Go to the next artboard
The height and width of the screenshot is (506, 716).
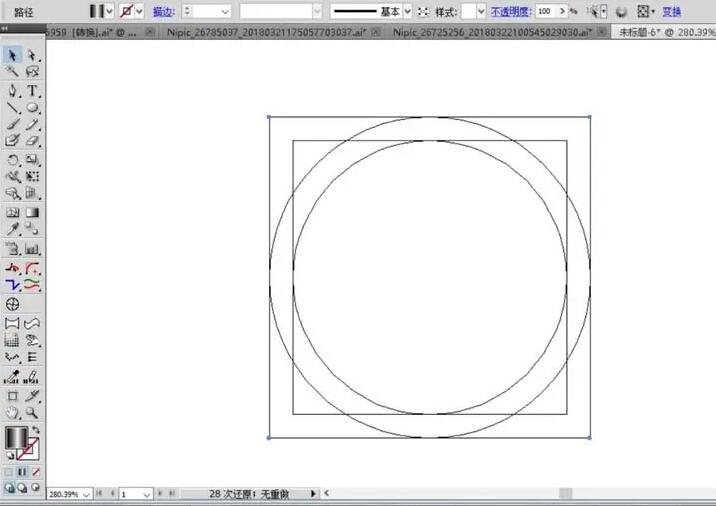(x=160, y=494)
